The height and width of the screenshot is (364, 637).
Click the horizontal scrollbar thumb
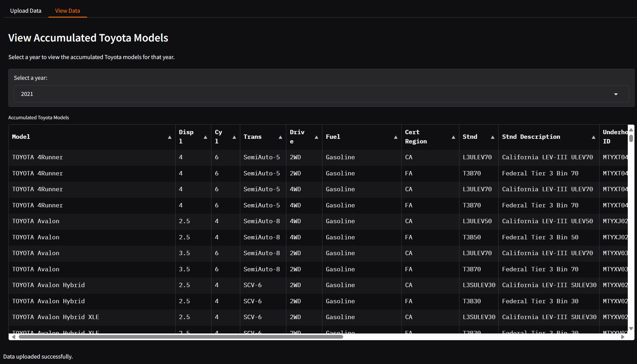[181, 337]
